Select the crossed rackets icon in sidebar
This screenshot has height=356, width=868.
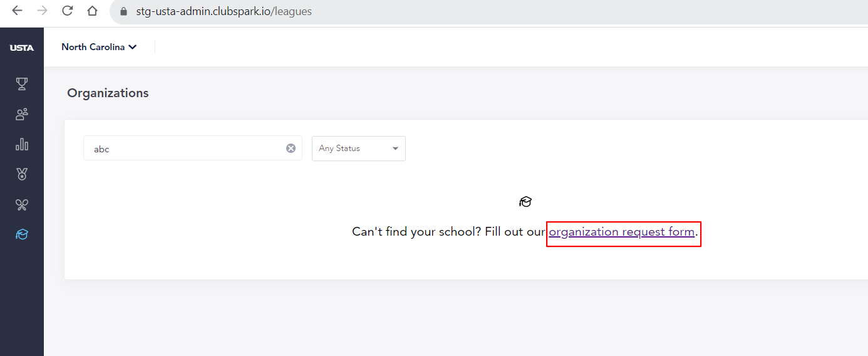tap(22, 204)
